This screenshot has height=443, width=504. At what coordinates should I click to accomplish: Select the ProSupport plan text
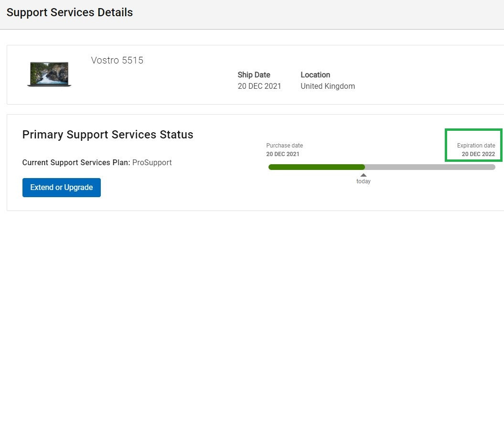152,163
